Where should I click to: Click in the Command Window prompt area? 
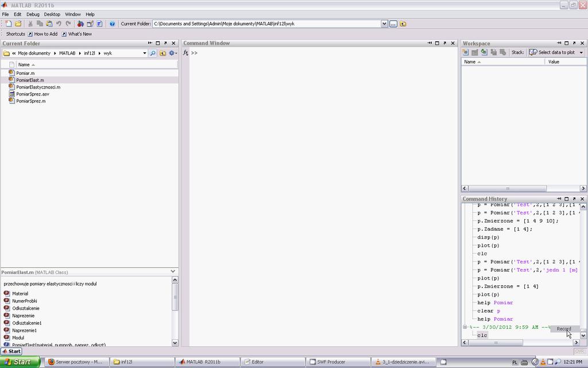[x=323, y=53]
